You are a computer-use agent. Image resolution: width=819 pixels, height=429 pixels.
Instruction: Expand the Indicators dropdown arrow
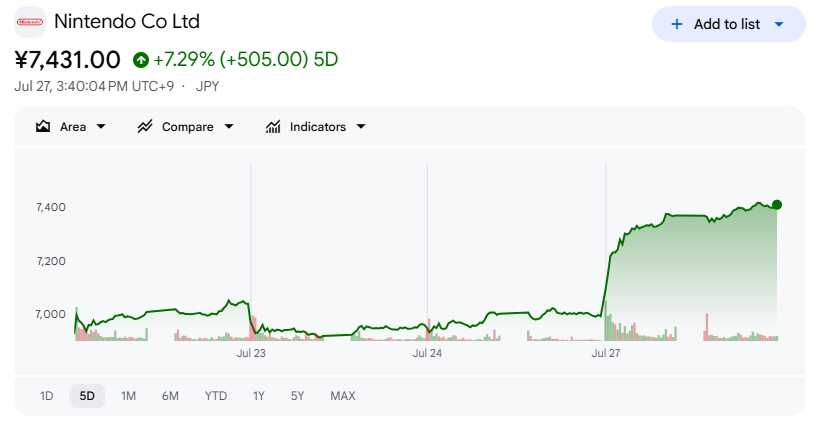361,126
